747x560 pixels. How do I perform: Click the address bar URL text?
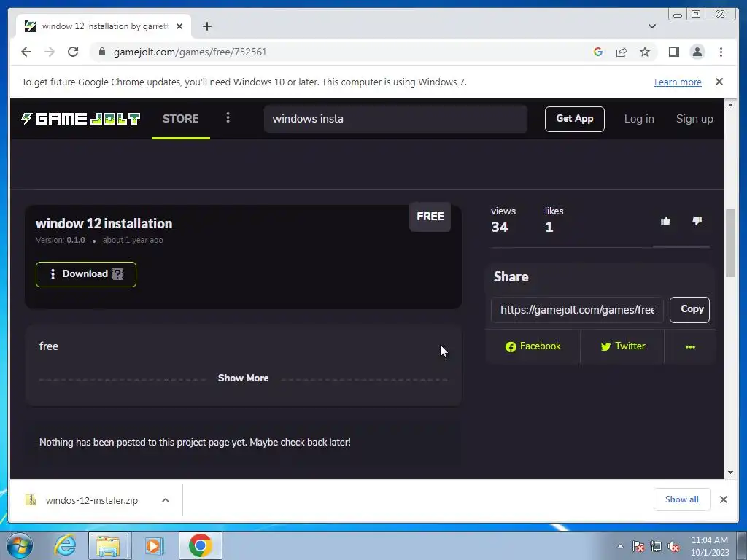(x=190, y=52)
